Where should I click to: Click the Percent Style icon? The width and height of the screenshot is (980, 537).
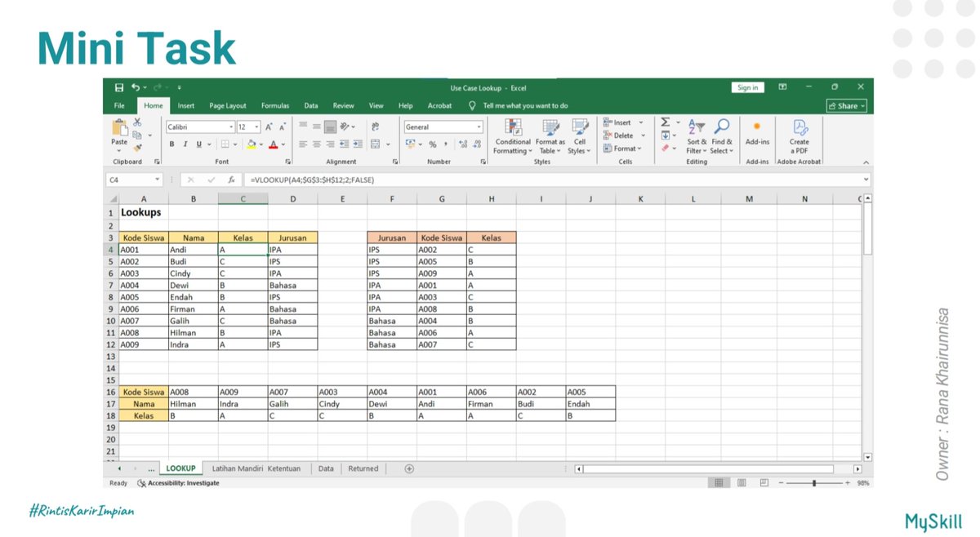coord(433,144)
